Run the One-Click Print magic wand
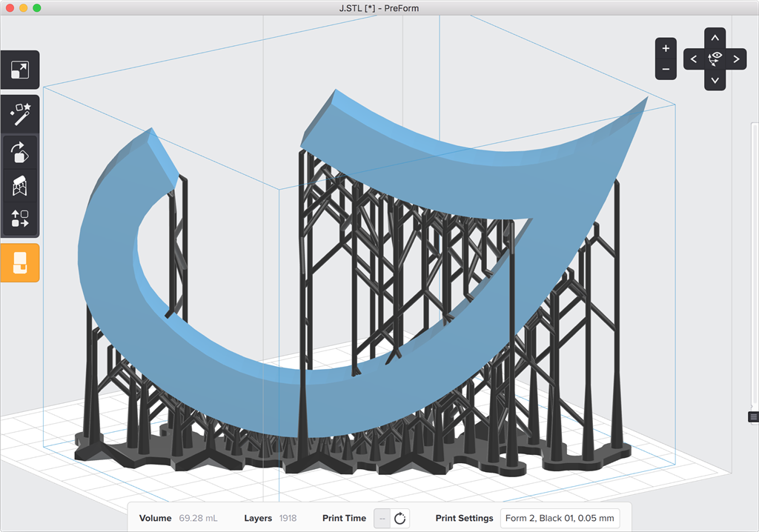759x532 pixels. [x=19, y=114]
